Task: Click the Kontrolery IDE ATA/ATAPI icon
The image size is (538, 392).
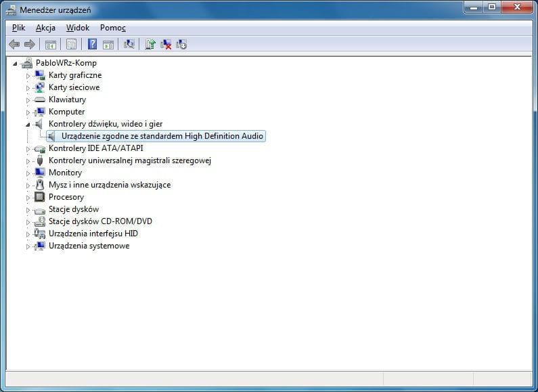Action: click(x=40, y=149)
